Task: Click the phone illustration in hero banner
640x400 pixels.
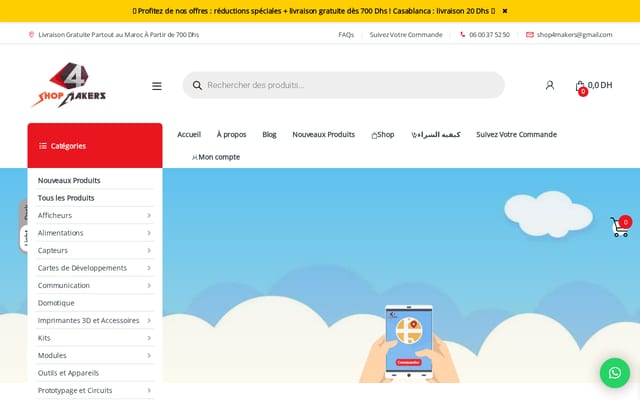Action: (x=409, y=344)
